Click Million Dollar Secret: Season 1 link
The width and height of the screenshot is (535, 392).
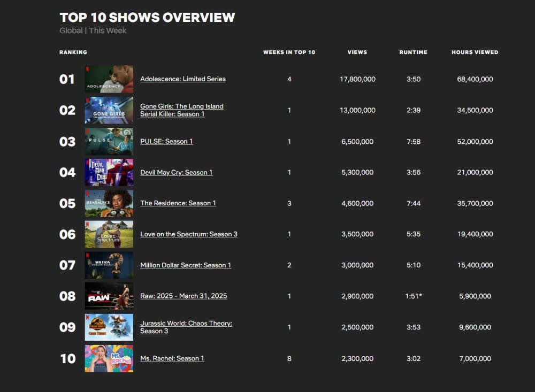click(x=186, y=265)
